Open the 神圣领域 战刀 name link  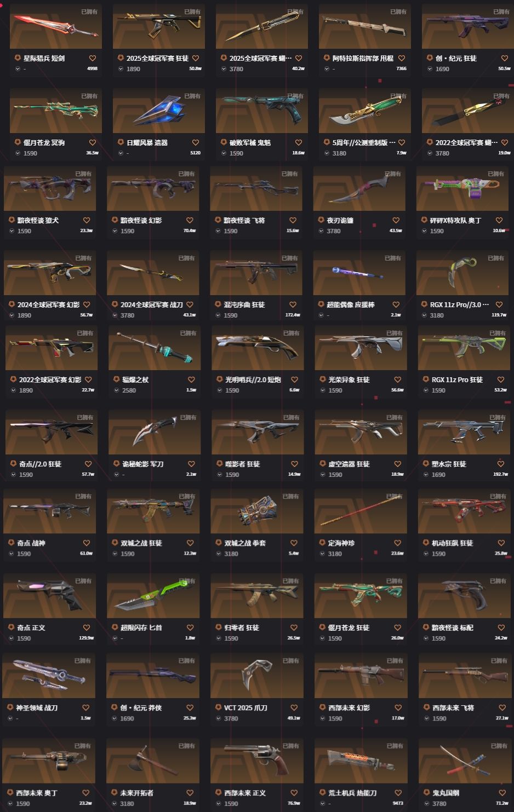(x=37, y=707)
